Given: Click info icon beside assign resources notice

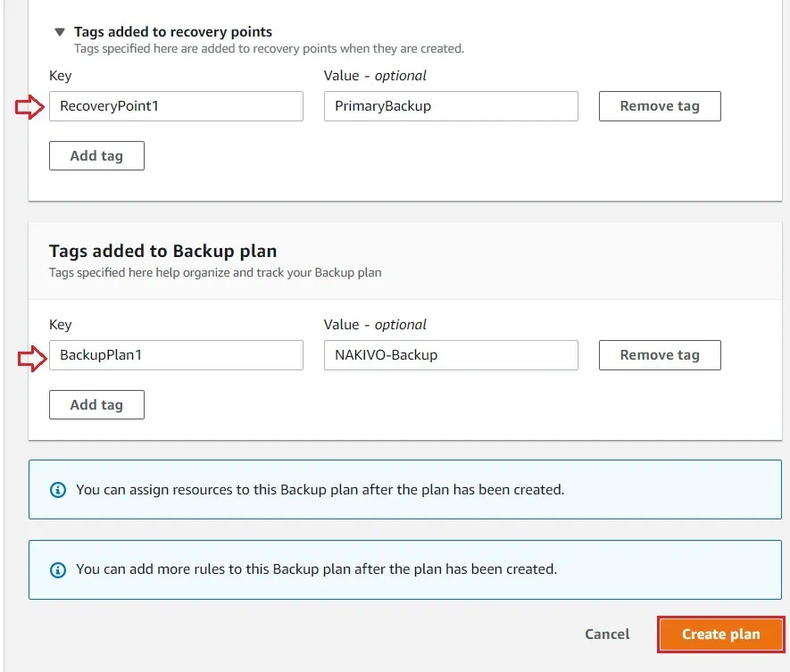Looking at the screenshot, I should click(x=58, y=490).
